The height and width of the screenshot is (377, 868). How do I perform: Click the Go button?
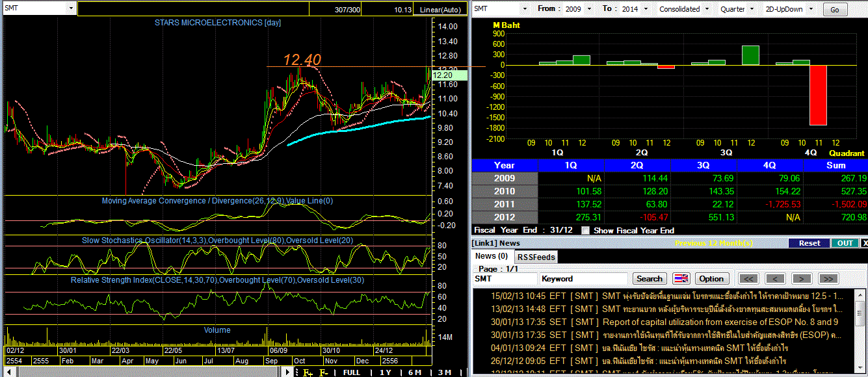coord(835,10)
